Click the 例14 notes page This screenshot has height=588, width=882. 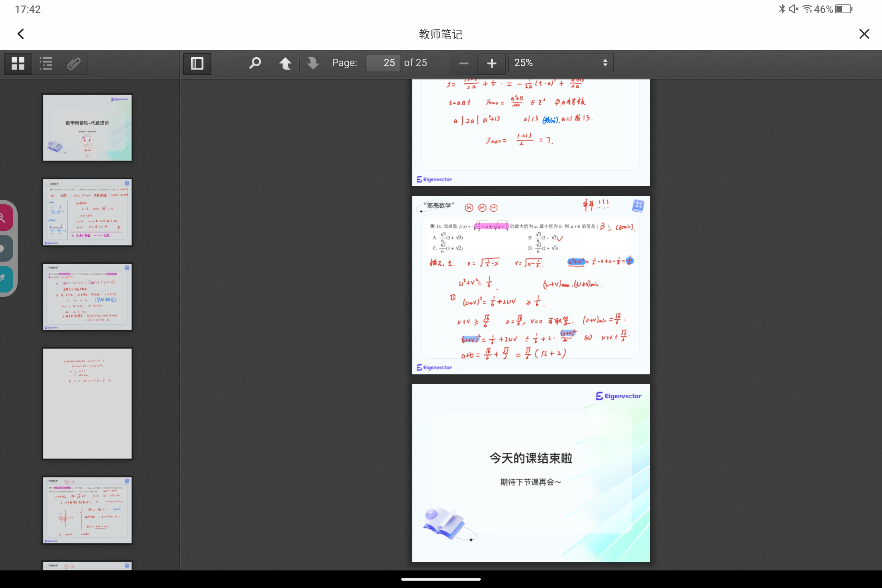click(x=531, y=285)
